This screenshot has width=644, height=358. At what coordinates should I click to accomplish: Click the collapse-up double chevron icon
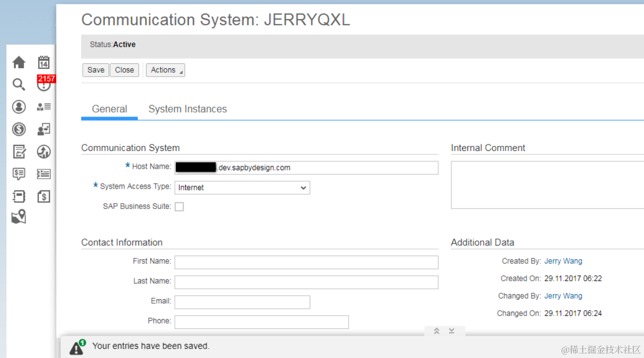tap(436, 331)
